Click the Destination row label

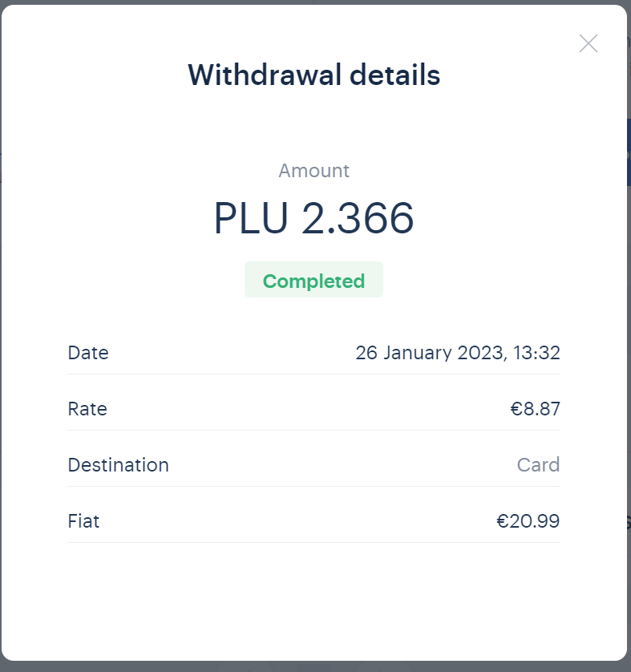coord(118,465)
